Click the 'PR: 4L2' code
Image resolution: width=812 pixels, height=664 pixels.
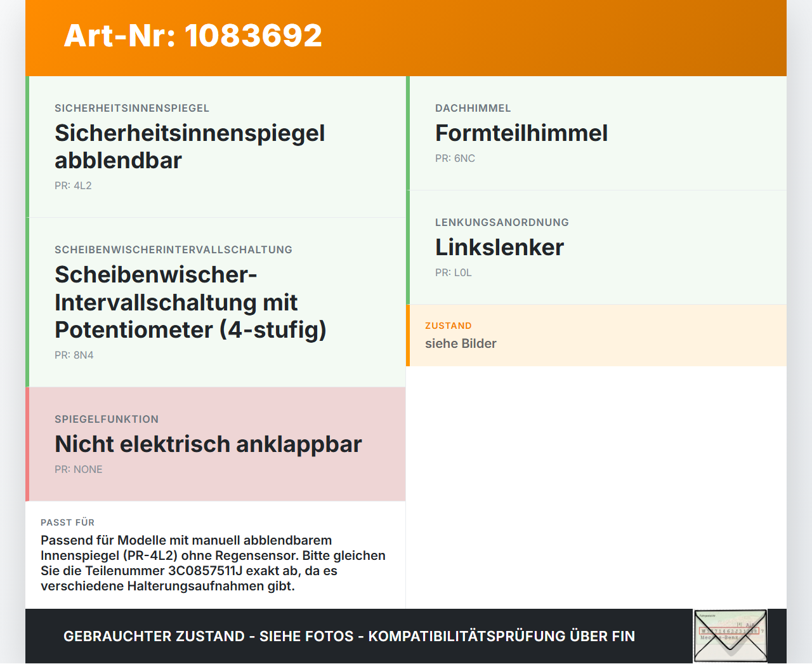pyautogui.click(x=73, y=185)
